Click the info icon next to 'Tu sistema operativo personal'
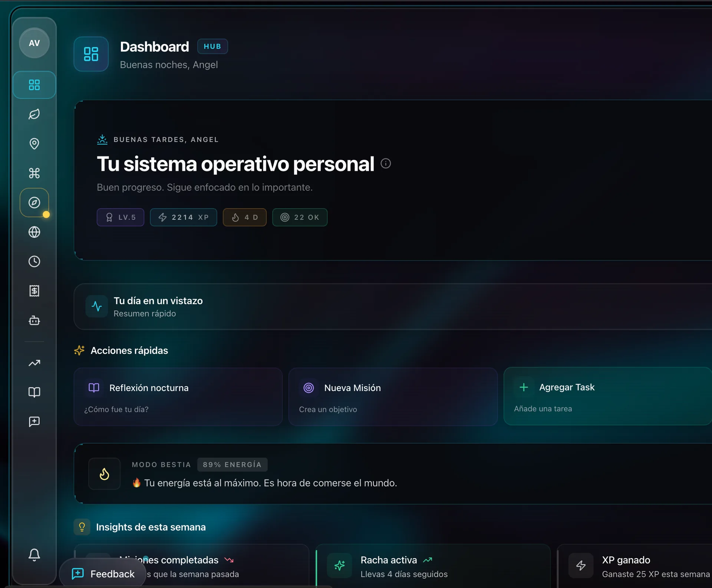Screen dimensions: 712x588 pyautogui.click(x=386, y=163)
